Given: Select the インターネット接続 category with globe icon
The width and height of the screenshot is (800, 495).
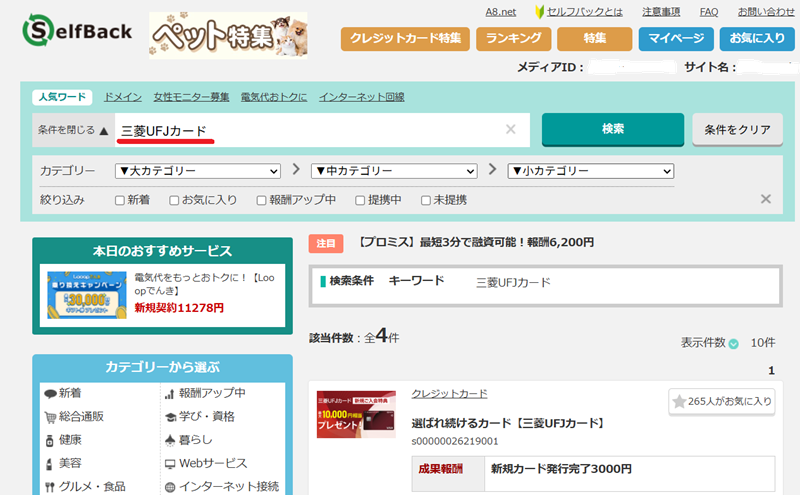Looking at the screenshot, I should [x=222, y=487].
